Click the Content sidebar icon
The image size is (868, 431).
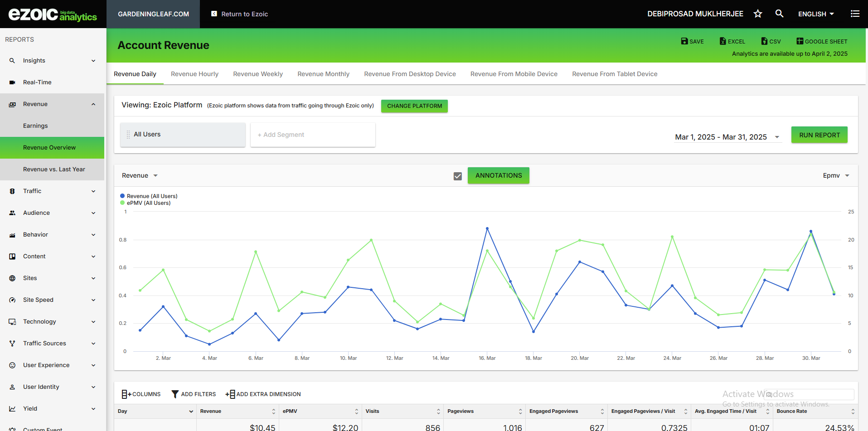(12, 257)
